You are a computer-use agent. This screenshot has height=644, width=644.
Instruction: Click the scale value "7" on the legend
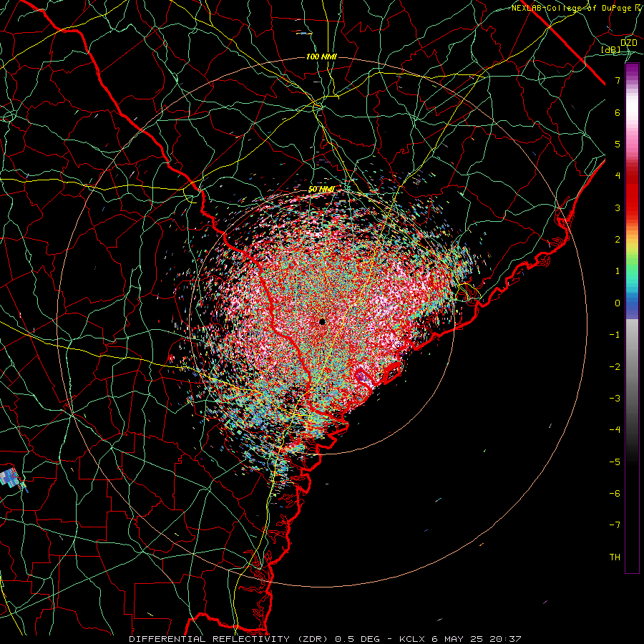618,80
